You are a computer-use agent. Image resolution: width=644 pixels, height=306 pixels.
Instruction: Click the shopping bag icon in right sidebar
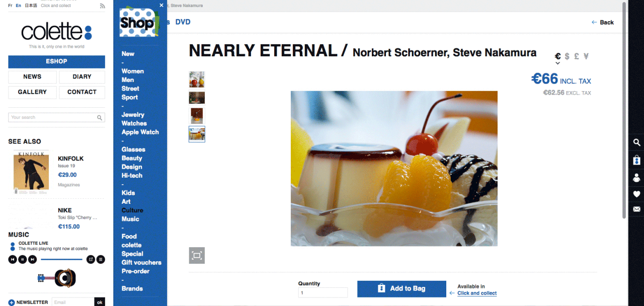(637, 160)
